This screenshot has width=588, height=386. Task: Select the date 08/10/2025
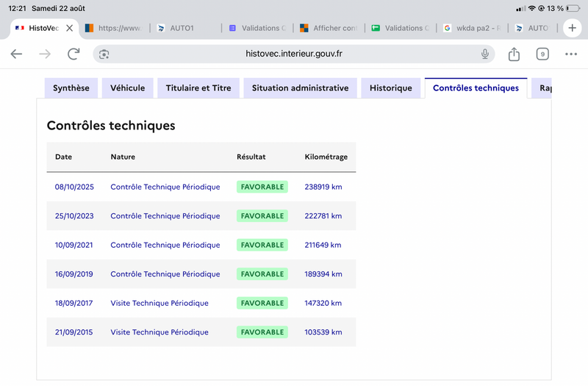click(74, 187)
